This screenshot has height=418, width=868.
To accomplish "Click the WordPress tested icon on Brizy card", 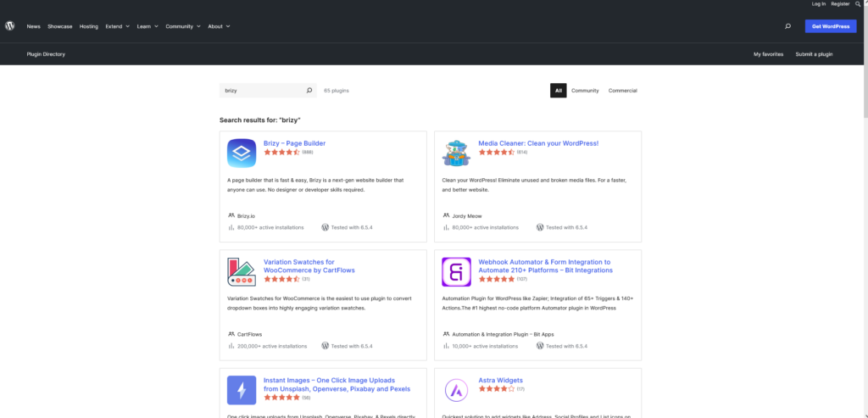I will (325, 227).
